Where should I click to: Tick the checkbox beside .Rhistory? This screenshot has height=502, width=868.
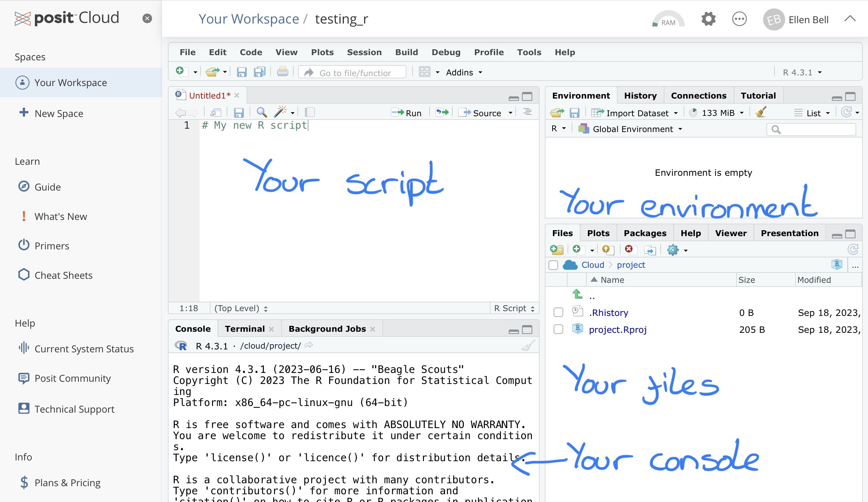pyautogui.click(x=558, y=312)
